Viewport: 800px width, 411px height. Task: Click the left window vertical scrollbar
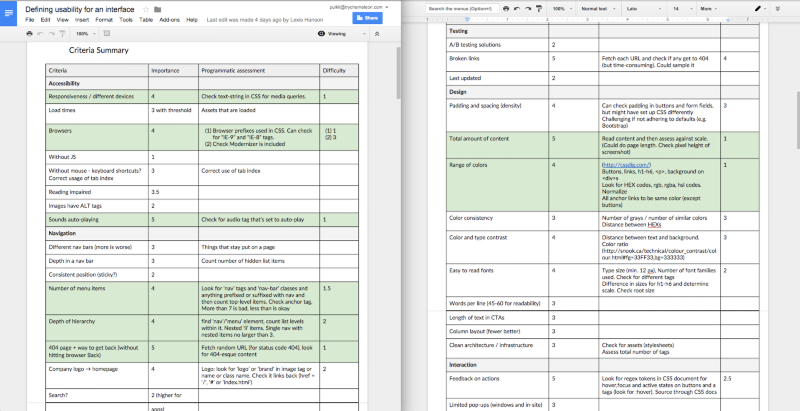(398, 71)
